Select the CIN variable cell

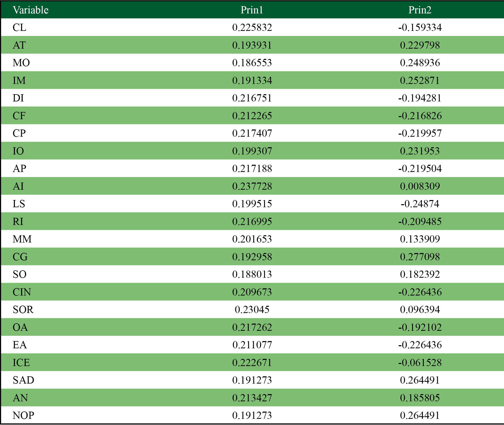pyautogui.click(x=22, y=292)
